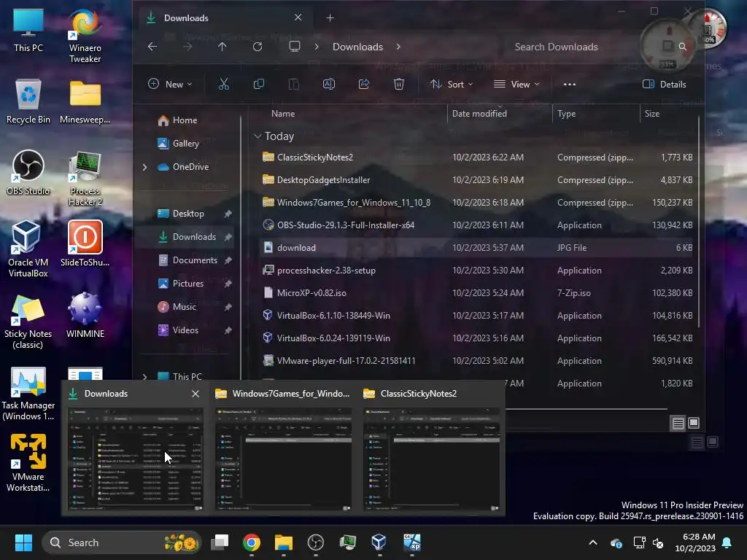
Task: Click File Explorer taskbar icon
Action: coord(284,542)
